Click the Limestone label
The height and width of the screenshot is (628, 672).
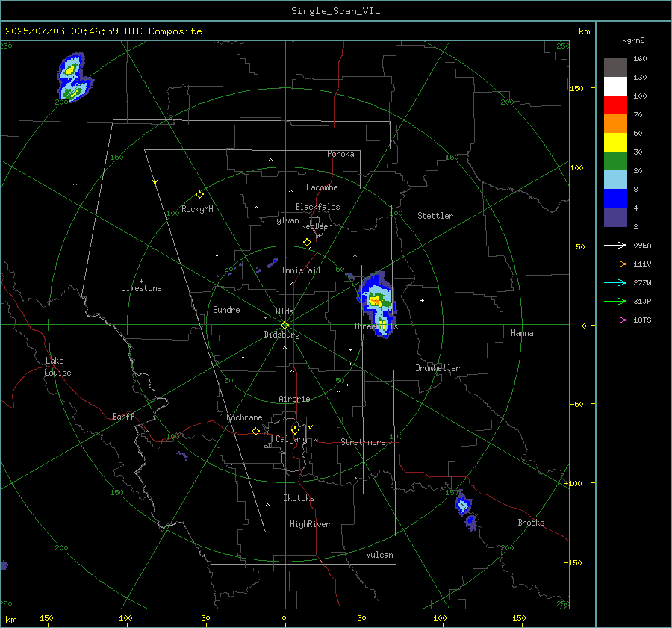click(141, 288)
